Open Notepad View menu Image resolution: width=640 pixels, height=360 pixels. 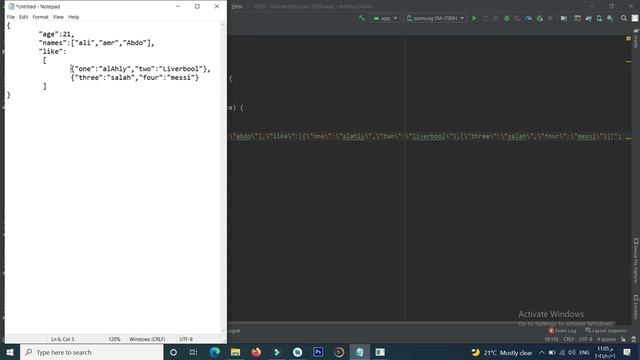(58, 17)
